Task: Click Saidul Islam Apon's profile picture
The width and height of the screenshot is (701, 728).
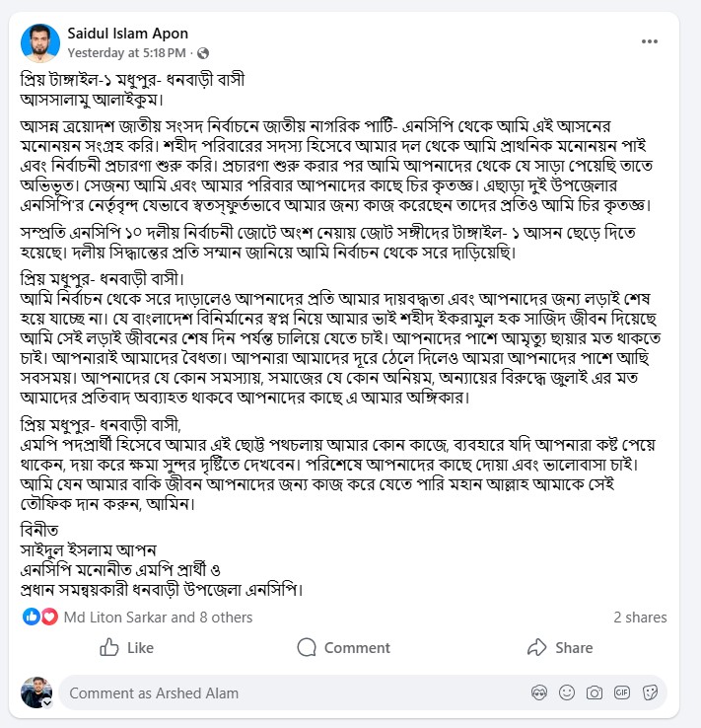Action: 39,42
